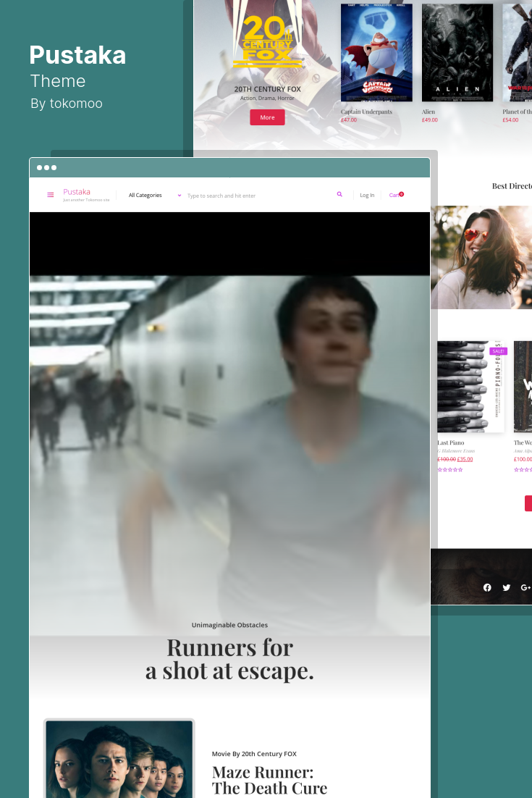Click the 'Unimaginable Obstacles' caption
The width and height of the screenshot is (532, 798).
[x=229, y=625]
